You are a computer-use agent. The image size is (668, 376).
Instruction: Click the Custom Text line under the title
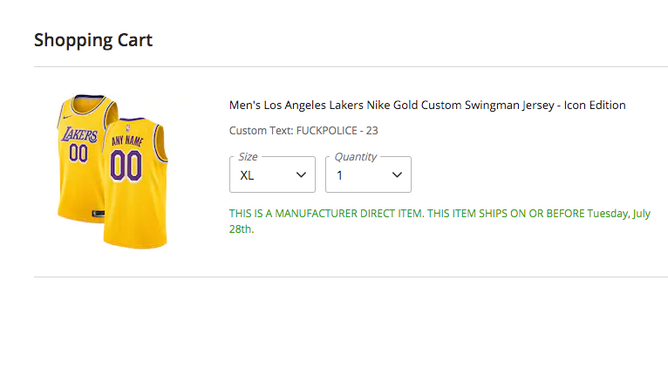[303, 131]
